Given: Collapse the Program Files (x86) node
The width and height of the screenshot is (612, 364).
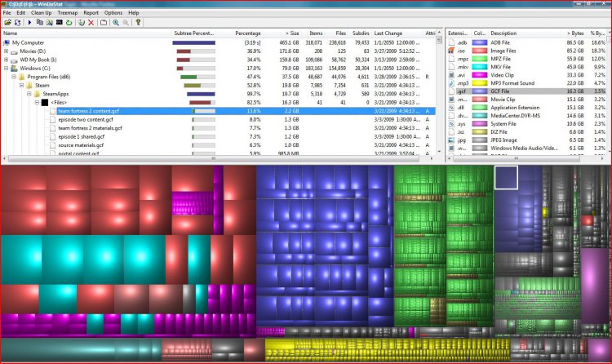Looking at the screenshot, I should tap(14, 77).
